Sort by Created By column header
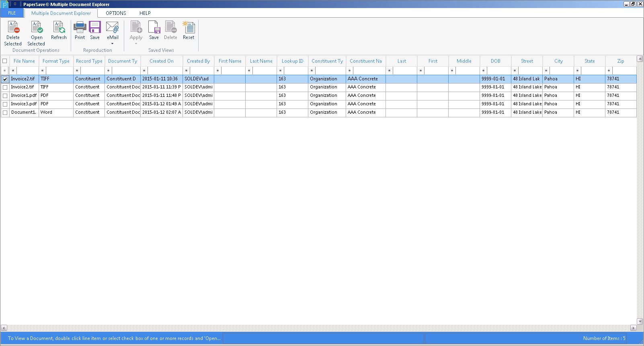The width and height of the screenshot is (644, 346). (x=198, y=61)
